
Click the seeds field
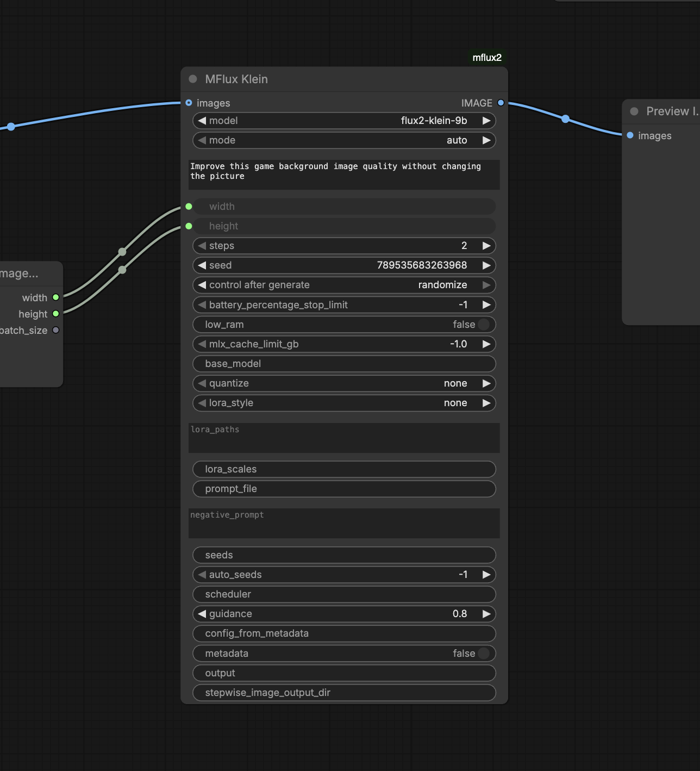coord(344,555)
